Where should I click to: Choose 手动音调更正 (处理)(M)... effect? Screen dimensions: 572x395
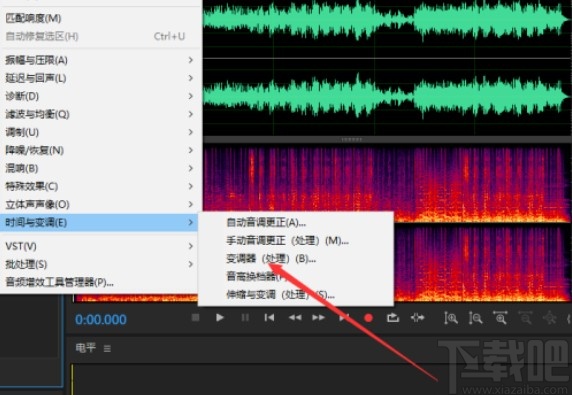[296, 241]
